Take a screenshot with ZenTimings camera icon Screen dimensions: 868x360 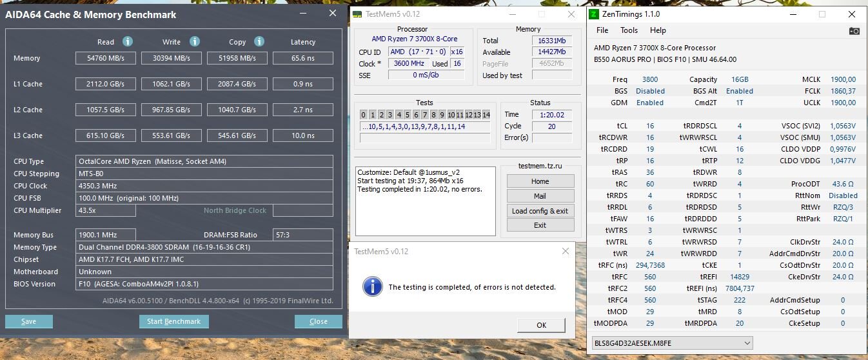pyautogui.click(x=854, y=30)
